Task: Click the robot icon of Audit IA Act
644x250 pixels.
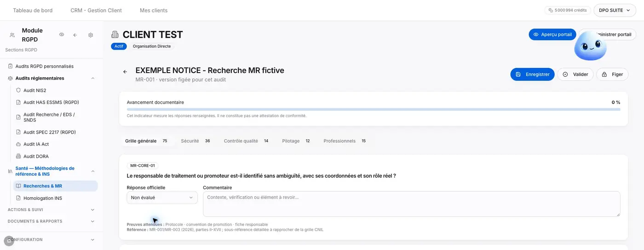Action: coord(18,144)
